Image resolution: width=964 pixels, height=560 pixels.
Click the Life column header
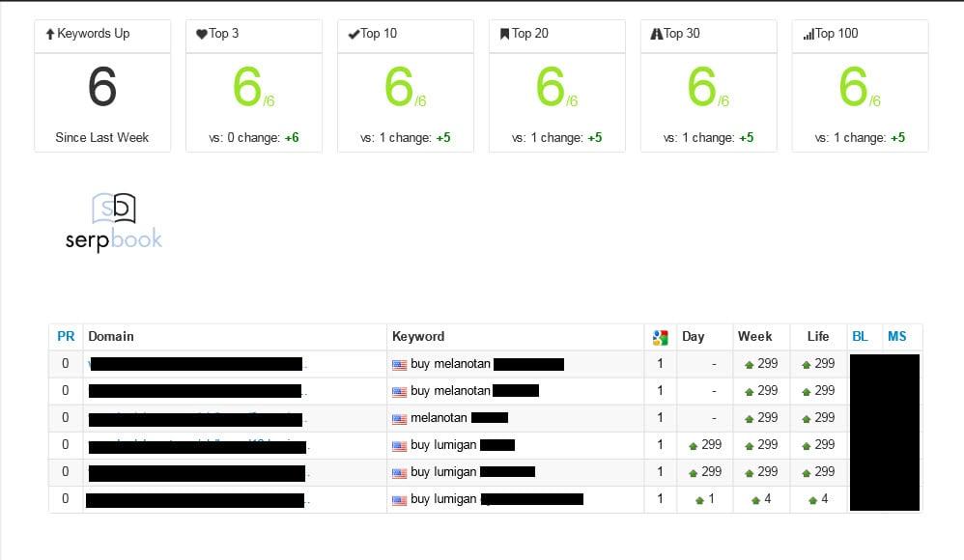point(818,336)
